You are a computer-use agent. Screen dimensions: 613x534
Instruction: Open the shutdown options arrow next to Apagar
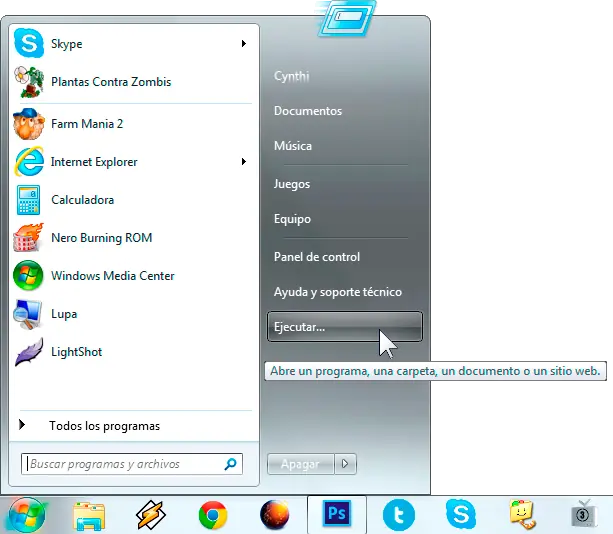coord(345,464)
